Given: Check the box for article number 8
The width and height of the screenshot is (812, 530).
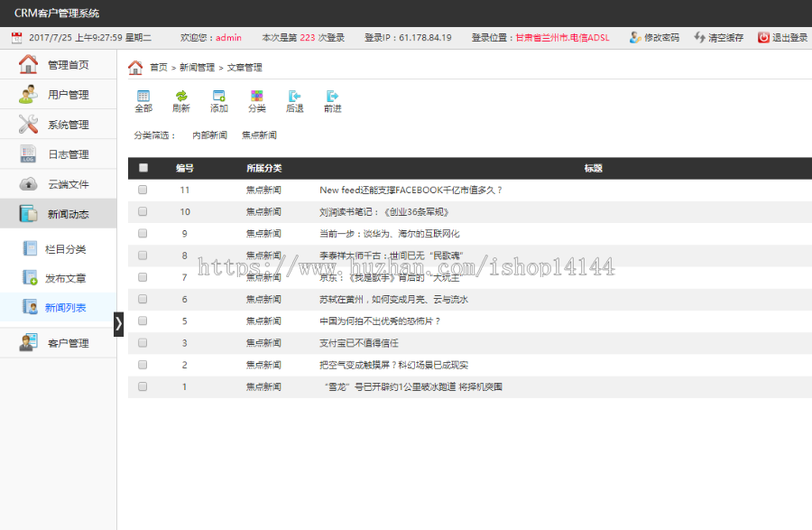Looking at the screenshot, I should coord(143,256).
